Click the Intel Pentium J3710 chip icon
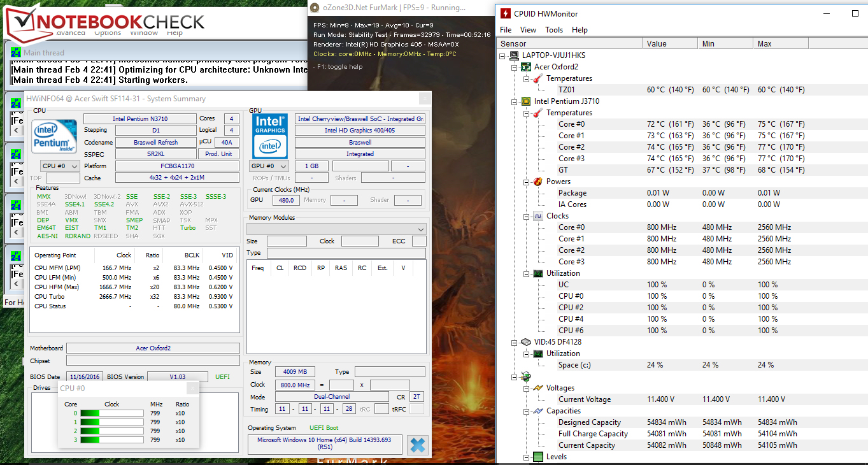Image resolution: width=868 pixels, height=465 pixels. (527, 101)
